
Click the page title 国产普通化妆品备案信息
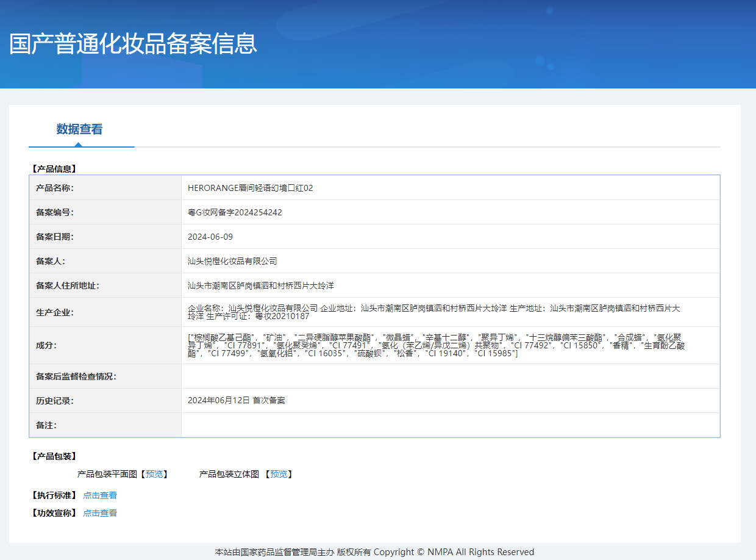point(133,44)
